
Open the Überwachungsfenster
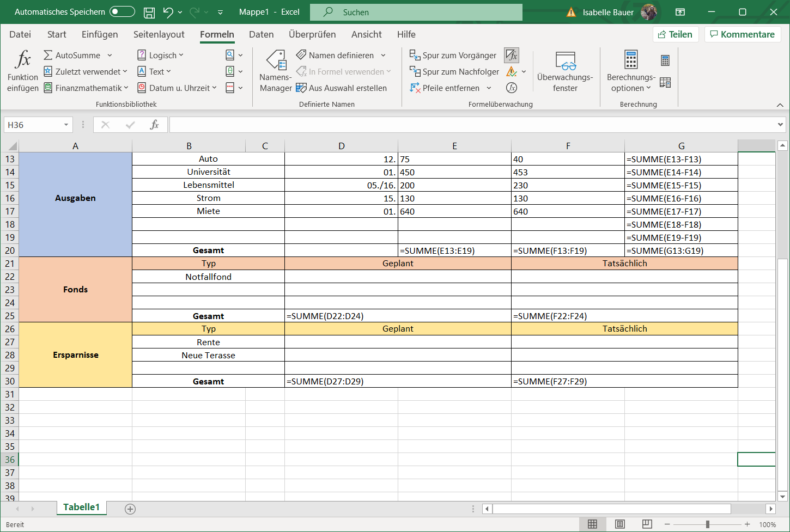(565, 71)
